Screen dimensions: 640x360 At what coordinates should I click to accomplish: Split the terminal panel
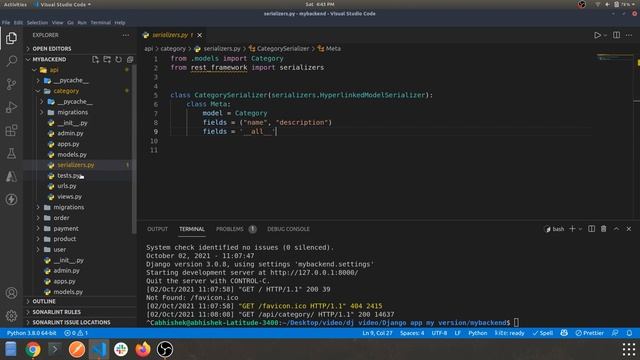(x=591, y=229)
